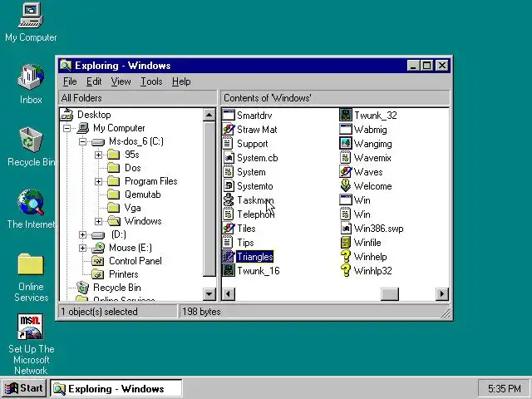Maximize the Exploring window
Viewport: 532px width, 399px height.
tap(426, 65)
